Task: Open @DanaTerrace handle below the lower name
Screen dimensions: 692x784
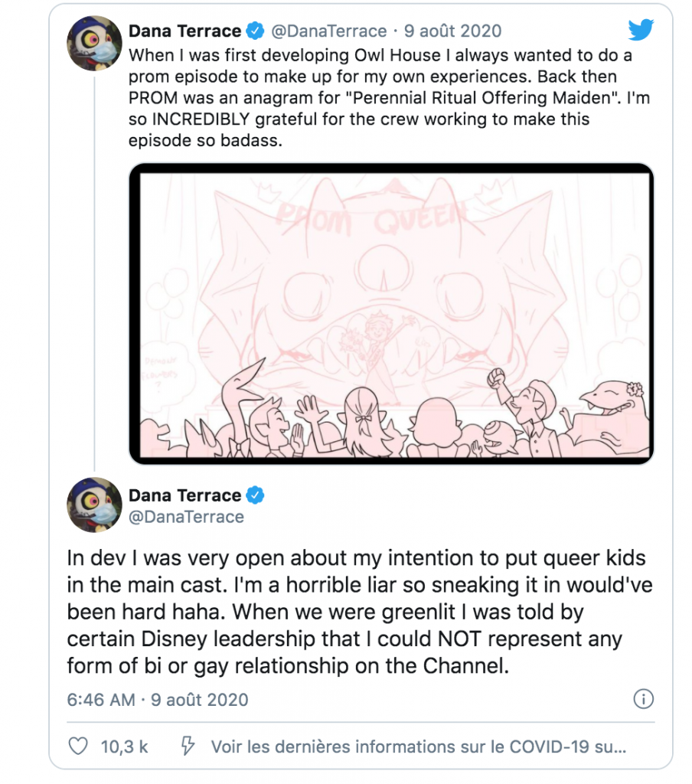Action: click(x=186, y=517)
